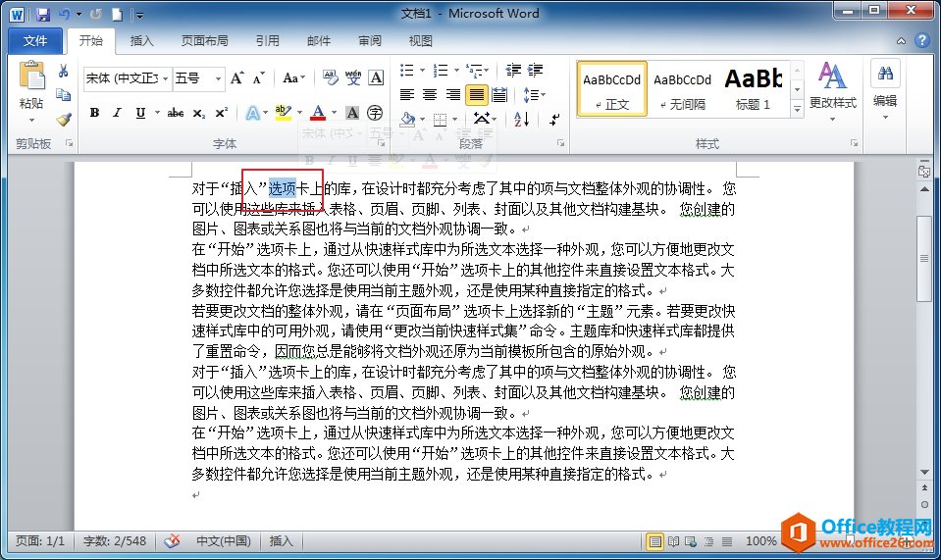The width and height of the screenshot is (941, 560).
Task: Grow font size with large A
Action: pyautogui.click(x=237, y=77)
